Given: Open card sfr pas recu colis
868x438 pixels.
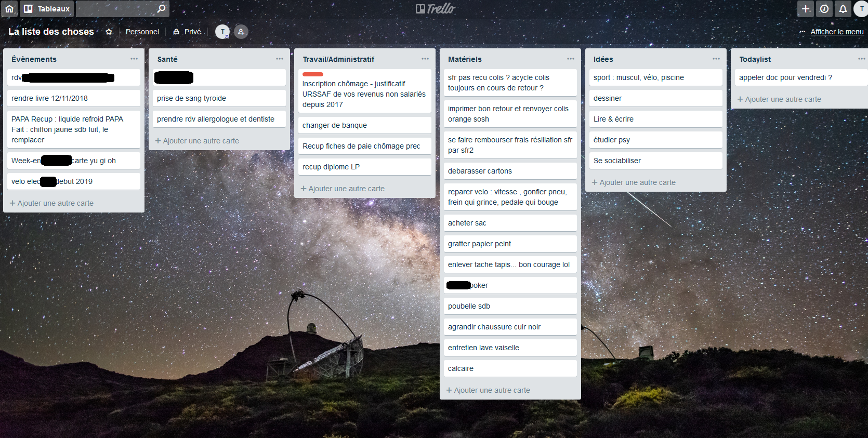Looking at the screenshot, I should [510, 83].
